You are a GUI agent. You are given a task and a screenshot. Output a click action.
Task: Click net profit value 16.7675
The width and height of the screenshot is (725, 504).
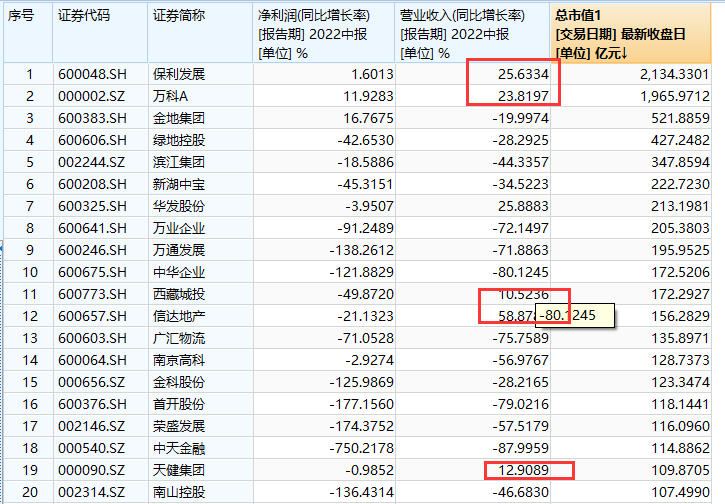pyautogui.click(x=369, y=118)
